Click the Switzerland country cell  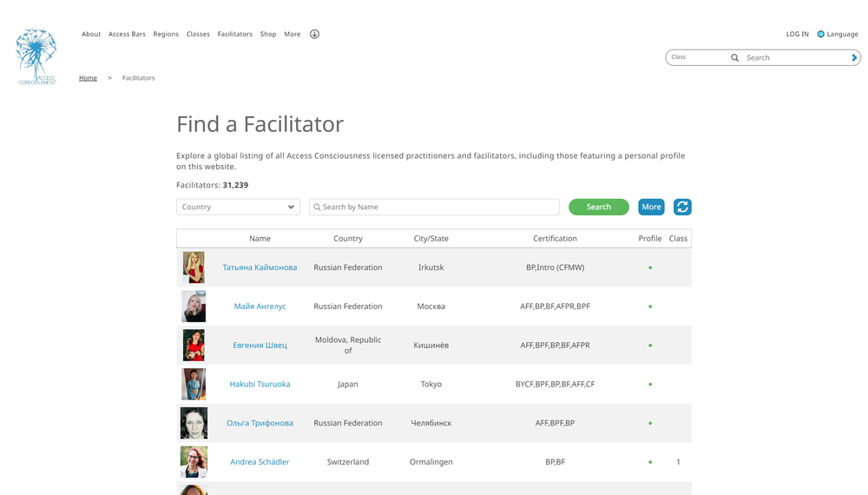(348, 462)
